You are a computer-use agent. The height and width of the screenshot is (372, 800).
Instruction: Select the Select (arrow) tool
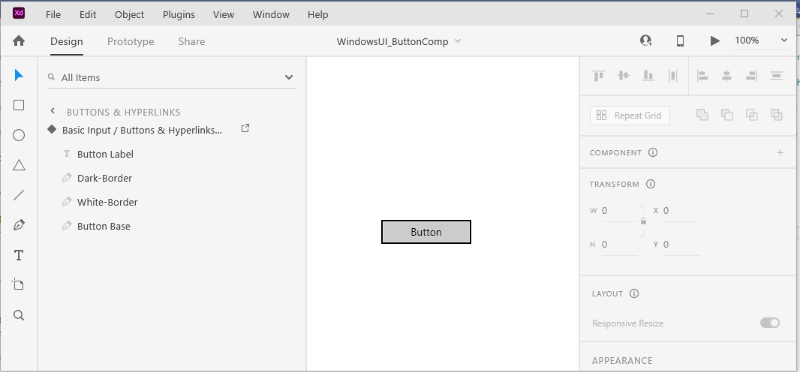point(18,76)
